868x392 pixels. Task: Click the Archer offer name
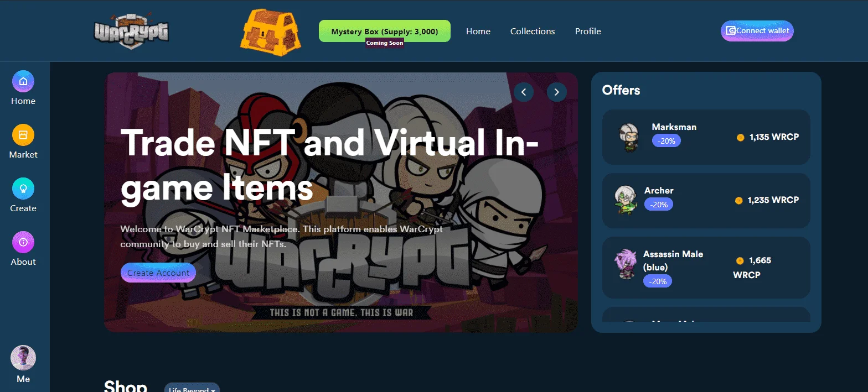pos(659,190)
